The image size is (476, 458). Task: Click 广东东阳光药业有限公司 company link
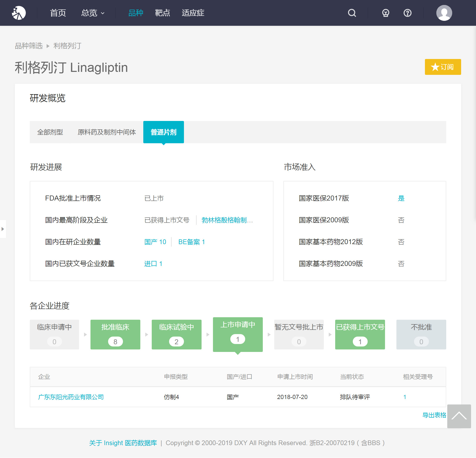pos(71,397)
